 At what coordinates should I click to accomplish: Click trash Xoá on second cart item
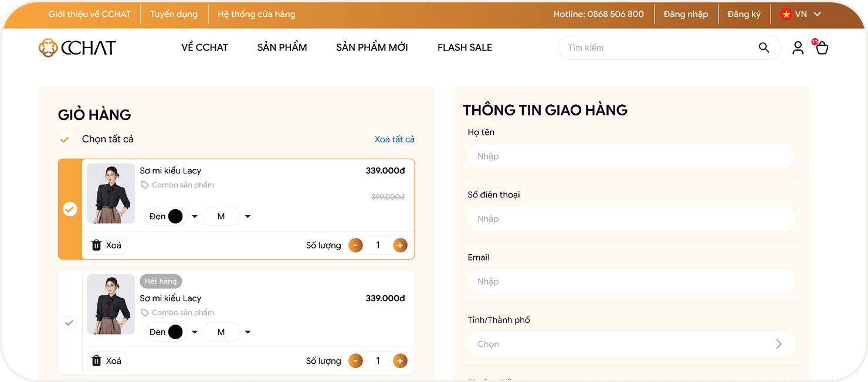pyautogui.click(x=107, y=361)
